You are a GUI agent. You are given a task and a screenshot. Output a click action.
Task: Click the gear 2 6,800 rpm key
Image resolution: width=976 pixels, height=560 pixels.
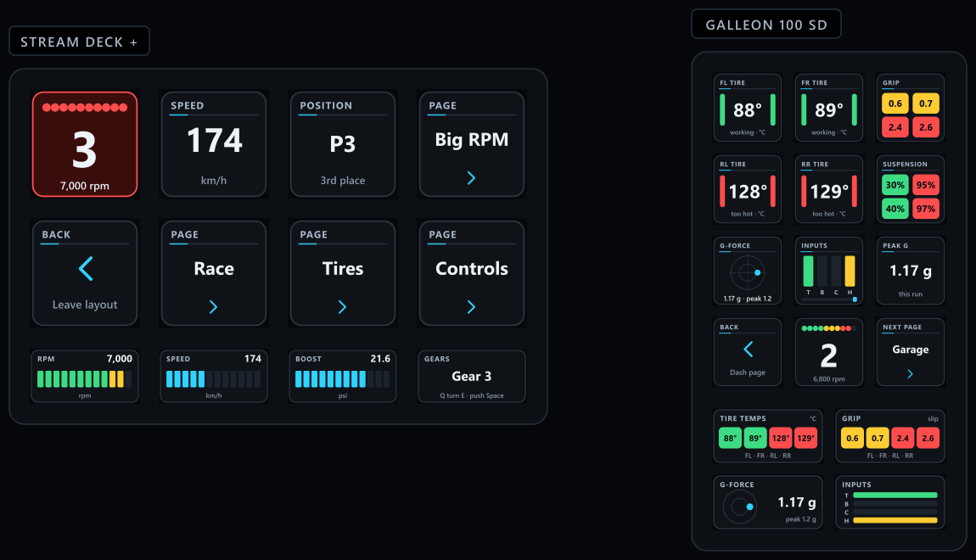[x=829, y=352]
